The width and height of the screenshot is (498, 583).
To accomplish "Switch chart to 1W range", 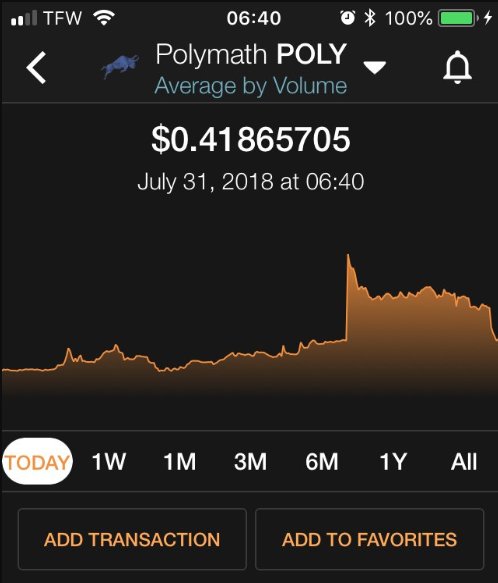I will click(x=109, y=461).
